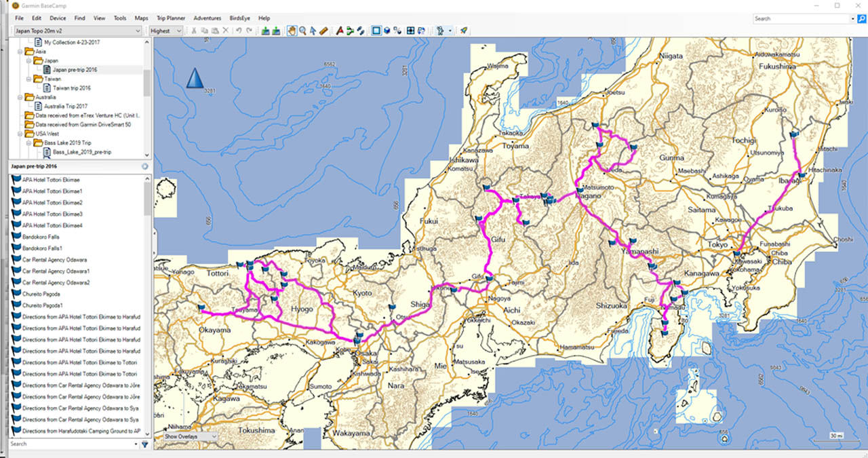The height and width of the screenshot is (458, 868).
Task: Click the rocket Adventure icon
Action: pos(463,31)
